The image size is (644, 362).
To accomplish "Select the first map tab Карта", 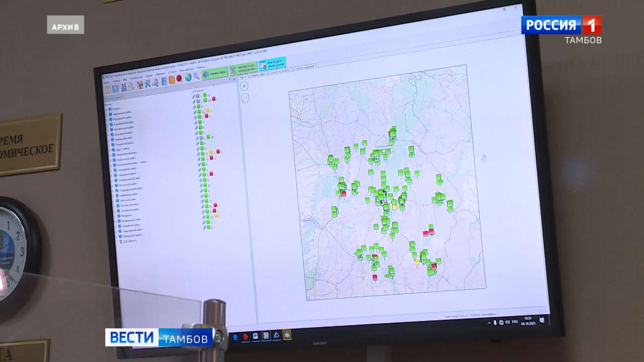I will (243, 77).
